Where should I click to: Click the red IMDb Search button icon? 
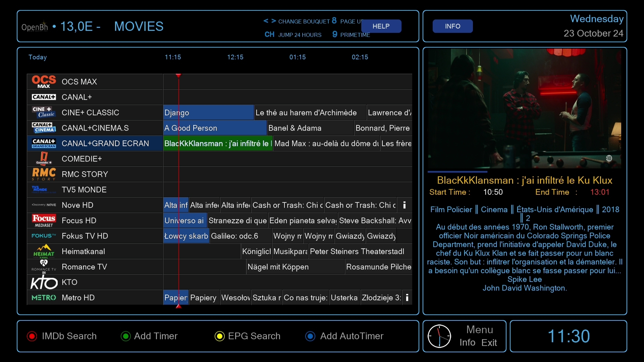pos(32,336)
